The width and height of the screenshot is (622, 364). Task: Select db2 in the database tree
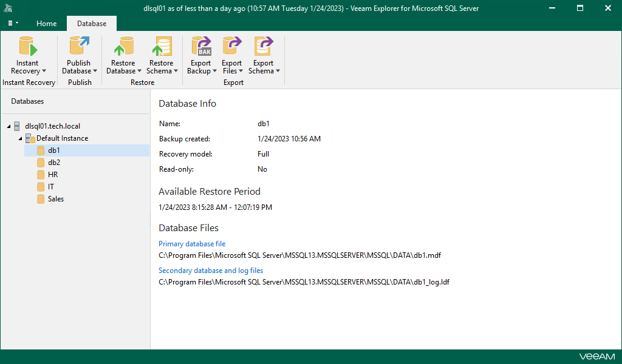tap(54, 163)
